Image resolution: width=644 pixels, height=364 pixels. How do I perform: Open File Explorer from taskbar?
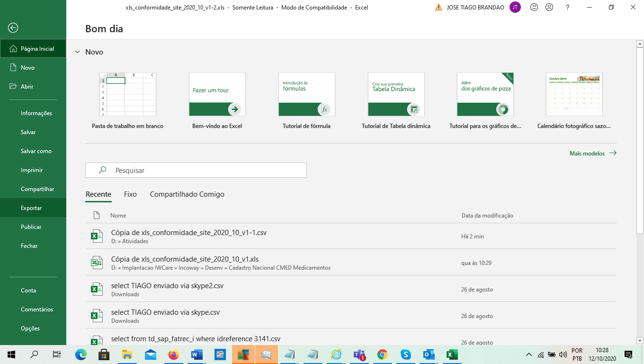pos(127,355)
